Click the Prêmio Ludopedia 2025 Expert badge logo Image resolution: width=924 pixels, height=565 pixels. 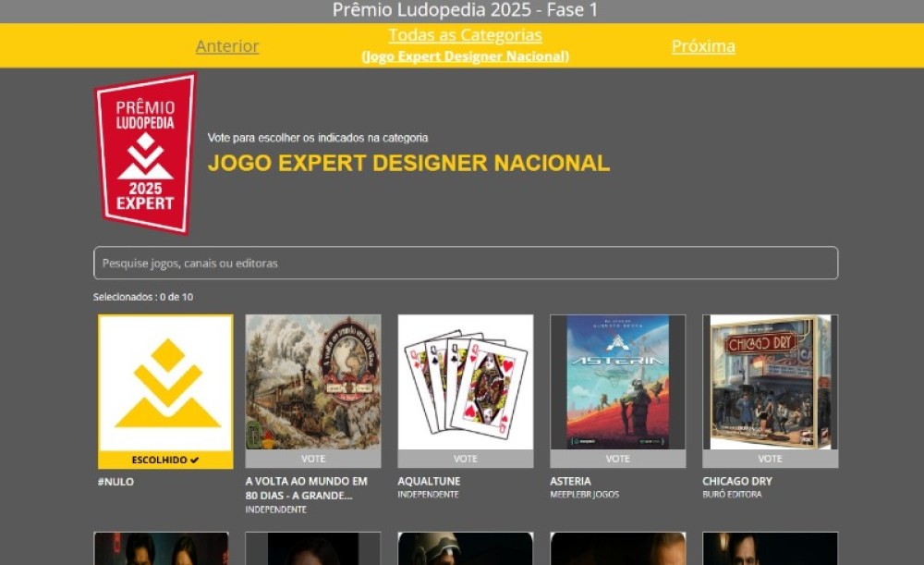145,153
